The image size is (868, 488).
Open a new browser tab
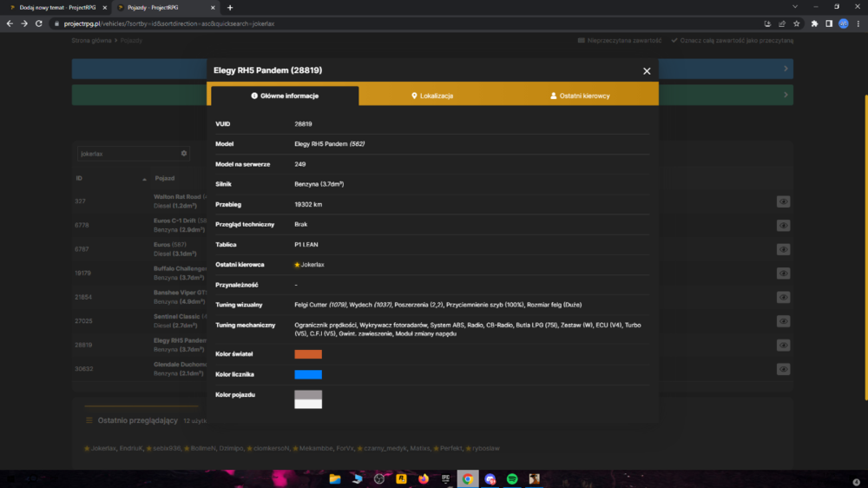pos(230,8)
